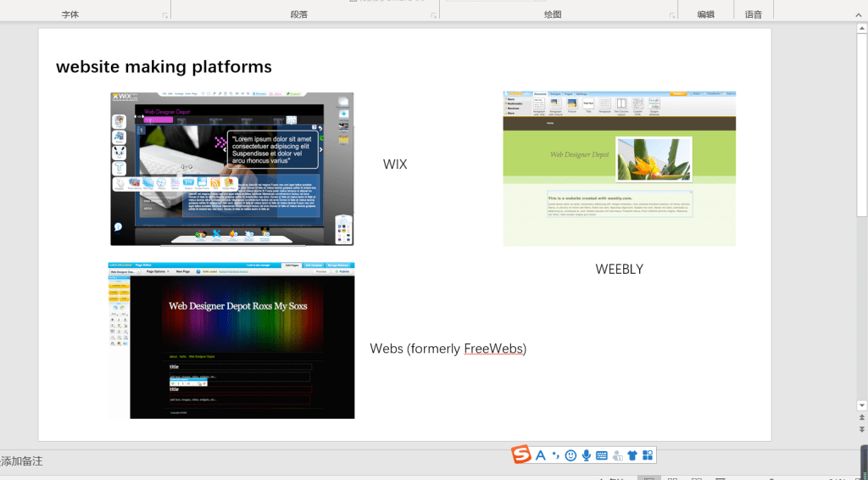Select the Webs rainbow screenshot image

[231, 341]
